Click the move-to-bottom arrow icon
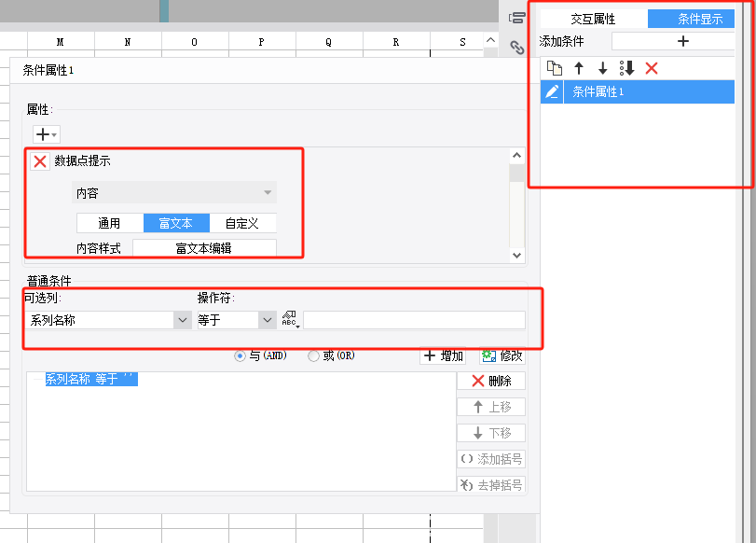756x543 pixels. point(626,68)
